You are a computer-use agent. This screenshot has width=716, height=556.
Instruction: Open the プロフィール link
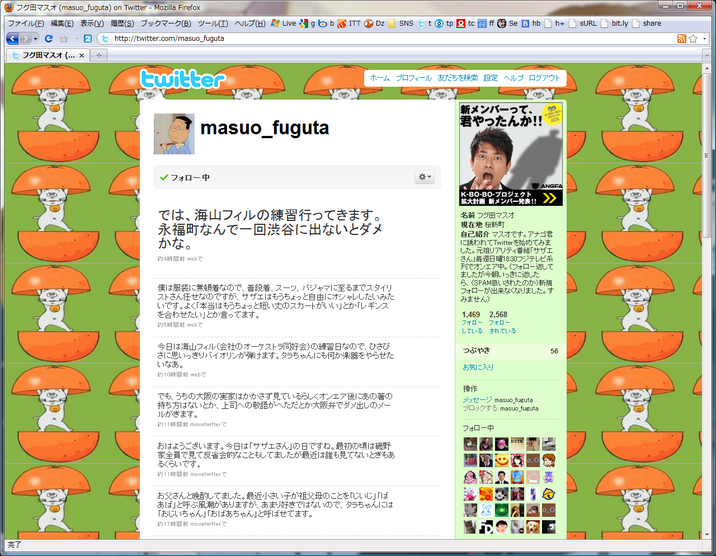click(x=414, y=78)
